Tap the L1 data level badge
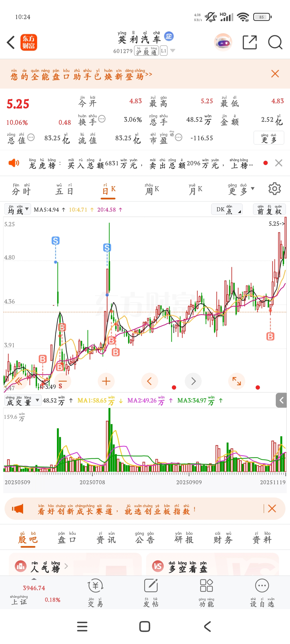This screenshot has width=290, height=644. 164,51
